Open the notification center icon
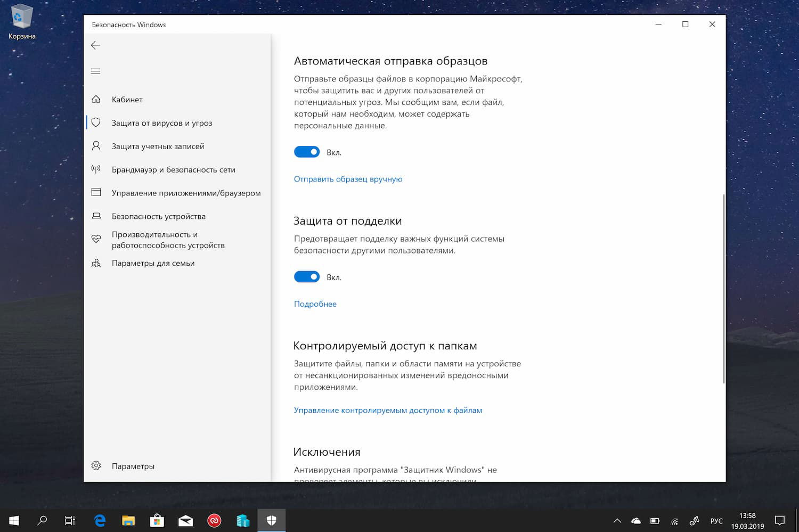Screen dimensions: 799x532 pos(779,520)
